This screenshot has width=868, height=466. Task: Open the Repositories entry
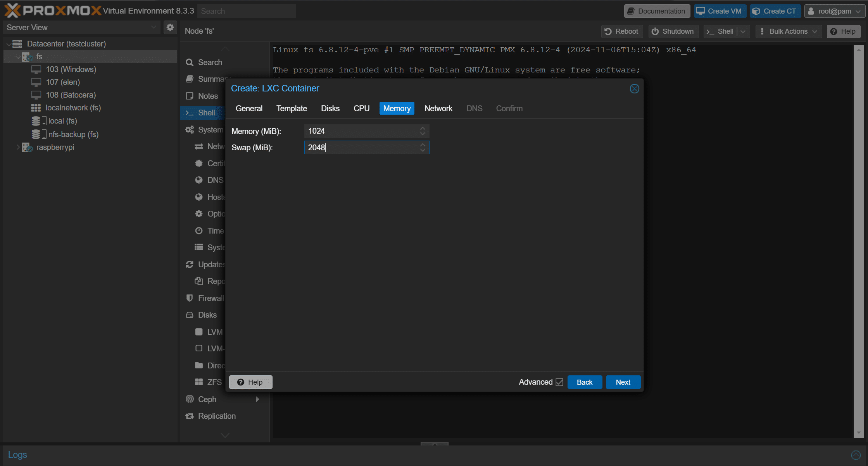tap(210, 281)
